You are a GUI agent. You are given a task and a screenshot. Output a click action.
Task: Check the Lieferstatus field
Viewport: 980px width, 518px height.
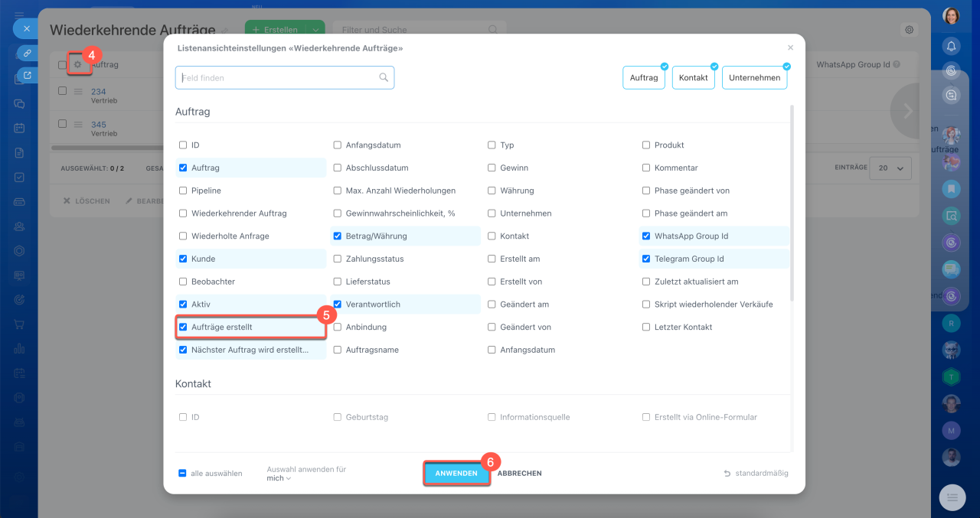pos(338,282)
